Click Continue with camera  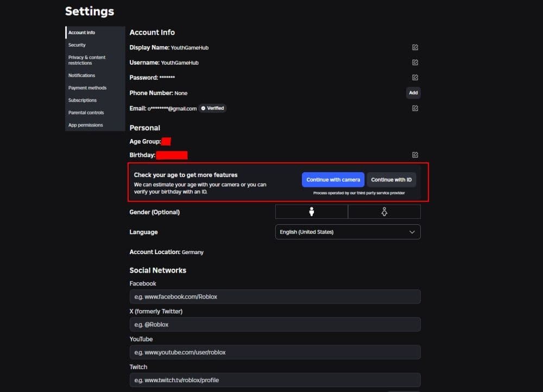pyautogui.click(x=333, y=179)
